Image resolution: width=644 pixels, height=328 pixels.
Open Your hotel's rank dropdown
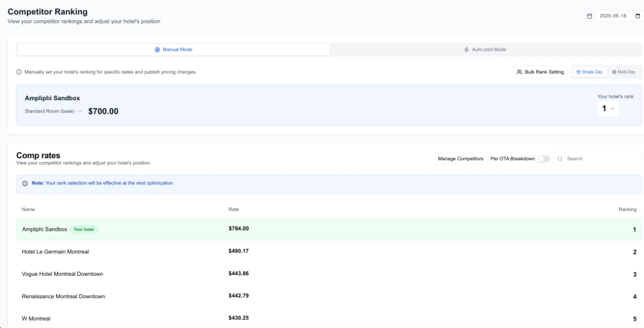pyautogui.click(x=608, y=109)
